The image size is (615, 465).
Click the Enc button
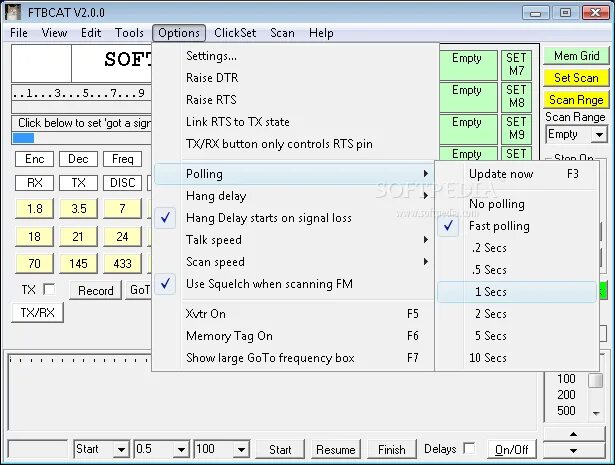(x=35, y=159)
